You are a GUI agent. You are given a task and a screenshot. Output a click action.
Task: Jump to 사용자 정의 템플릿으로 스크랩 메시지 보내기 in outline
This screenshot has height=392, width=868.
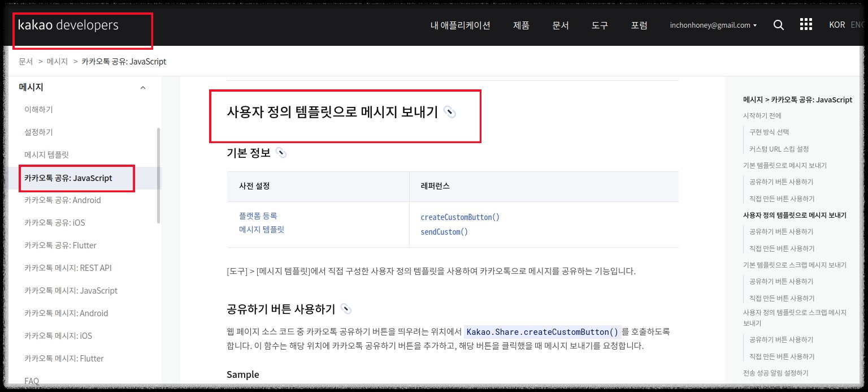[x=795, y=317]
